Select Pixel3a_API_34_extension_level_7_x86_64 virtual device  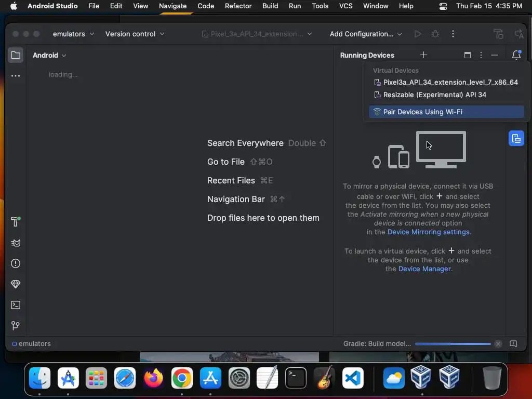[x=446, y=82]
